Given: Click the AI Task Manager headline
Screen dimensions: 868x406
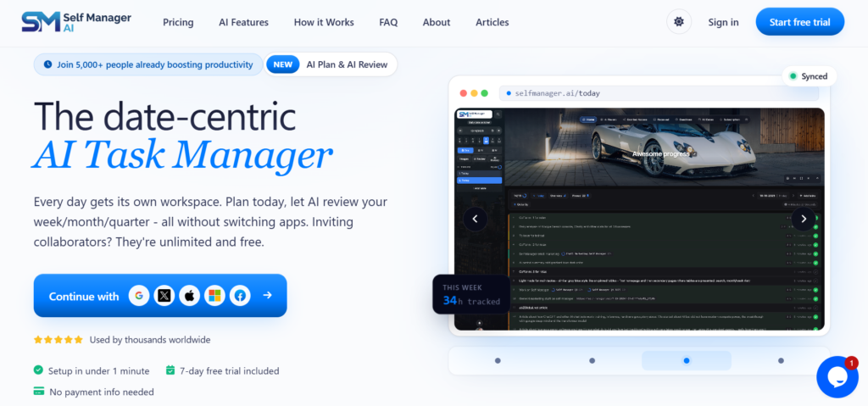Looking at the screenshot, I should coord(182,153).
